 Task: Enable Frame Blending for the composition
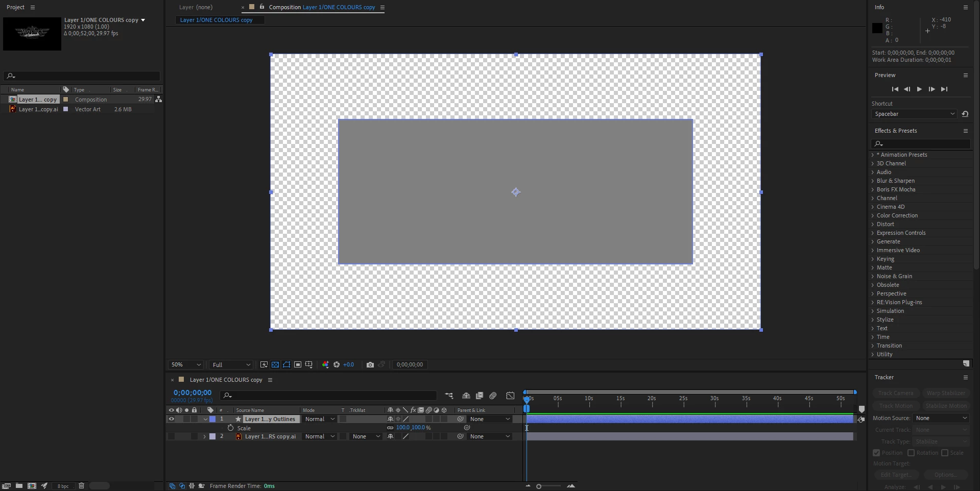[480, 396]
